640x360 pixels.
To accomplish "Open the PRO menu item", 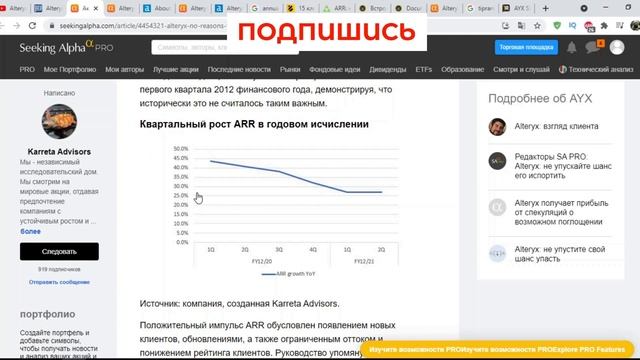I will point(27,70).
